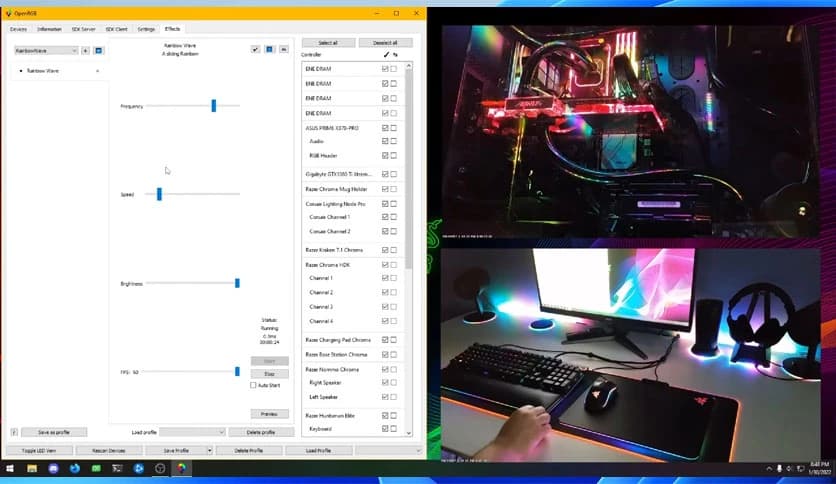Click the checkmark icon button above the sliders

click(x=255, y=50)
